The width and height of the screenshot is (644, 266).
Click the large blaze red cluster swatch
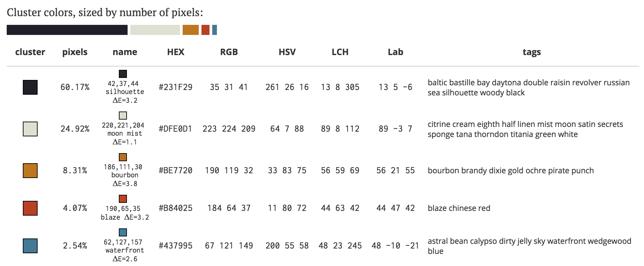pos(30,208)
